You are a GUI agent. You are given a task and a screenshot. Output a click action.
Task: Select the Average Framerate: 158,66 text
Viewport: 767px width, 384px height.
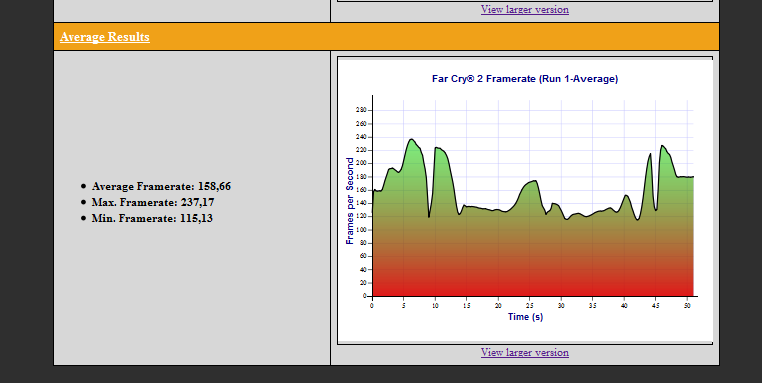click(x=161, y=186)
